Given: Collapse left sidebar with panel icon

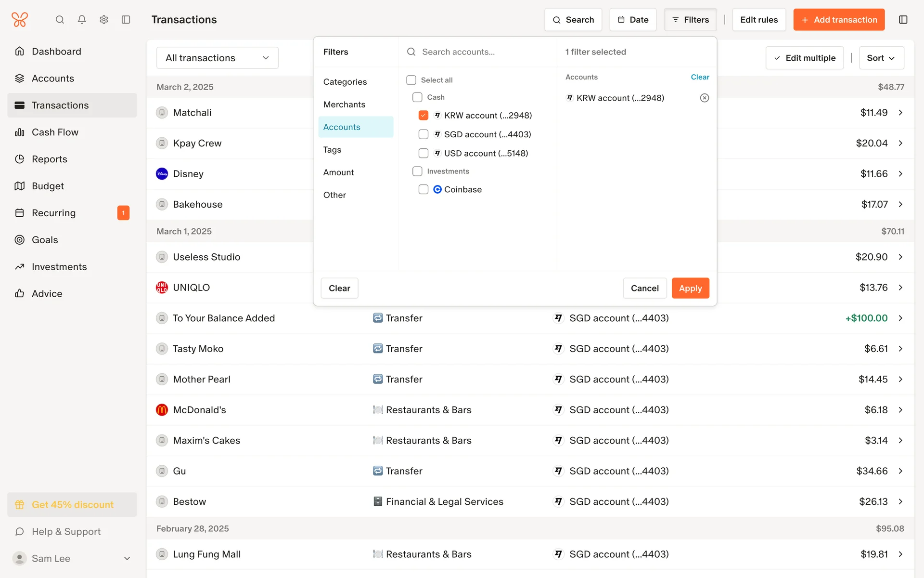Looking at the screenshot, I should [x=126, y=20].
